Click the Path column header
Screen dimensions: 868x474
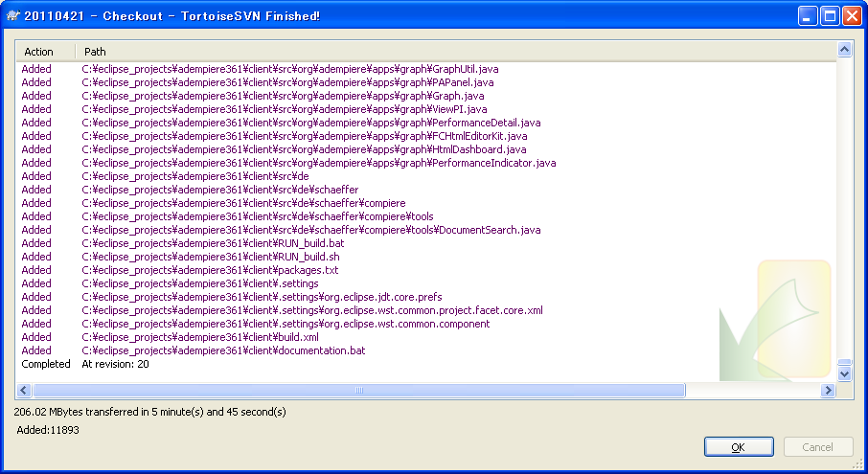point(456,52)
